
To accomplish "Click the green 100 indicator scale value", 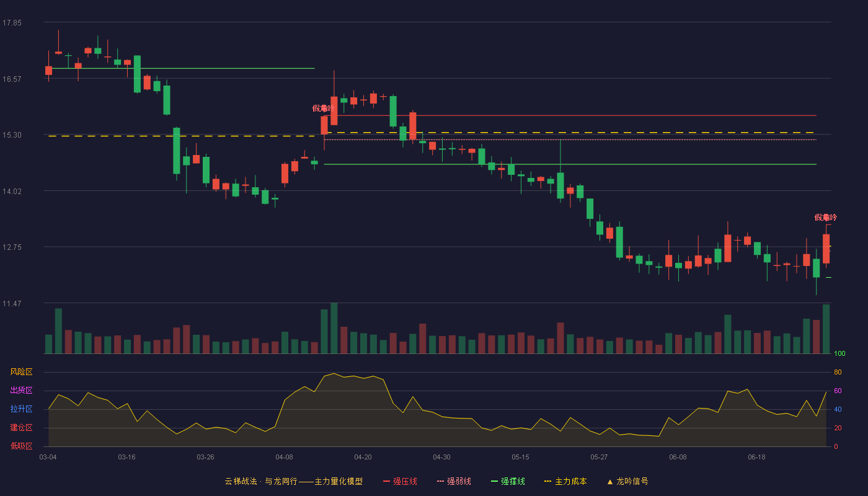I will click(x=839, y=354).
